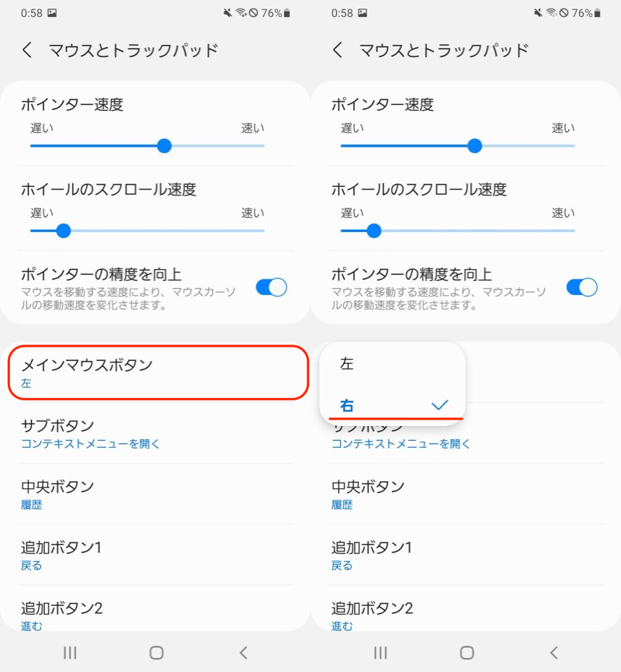Click the ポインター速度 slider handle in left screen
Viewport: 621px width, 672px height.
pos(164,145)
